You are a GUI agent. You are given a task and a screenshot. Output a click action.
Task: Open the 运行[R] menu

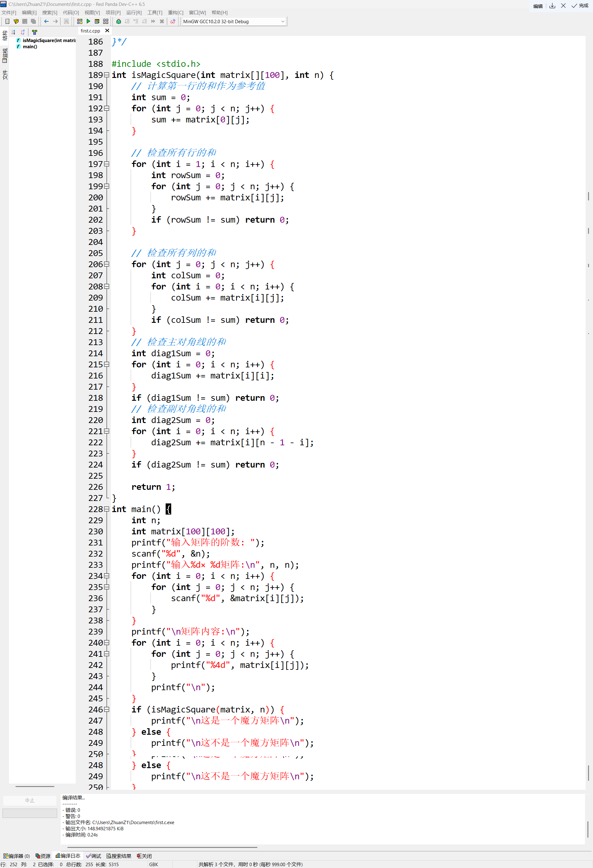click(134, 12)
